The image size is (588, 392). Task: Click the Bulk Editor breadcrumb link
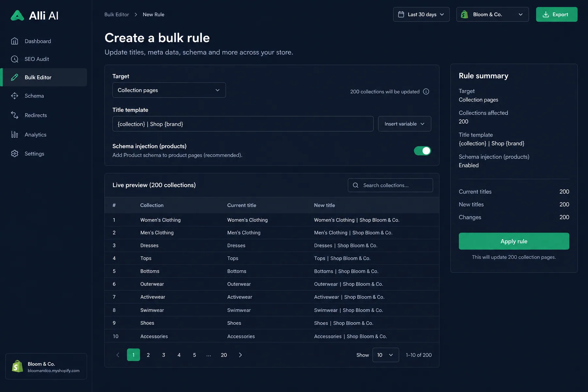(117, 14)
